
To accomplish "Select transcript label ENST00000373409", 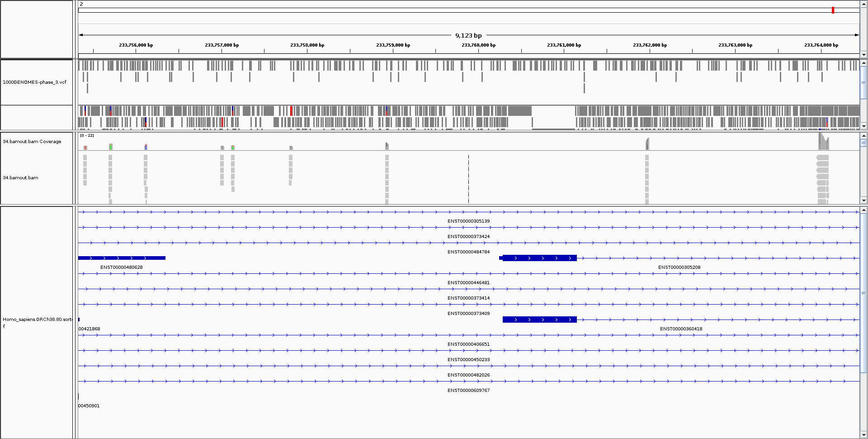I will [x=468, y=313].
